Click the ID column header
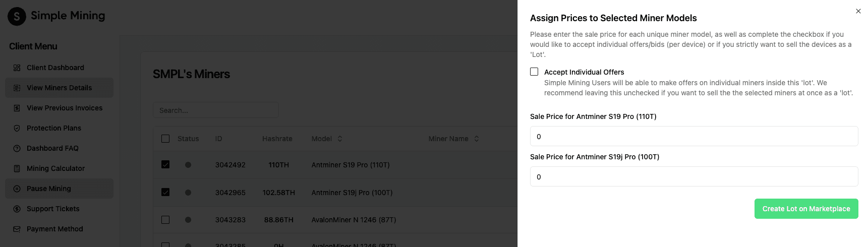Image resolution: width=868 pixels, height=247 pixels. coord(218,139)
